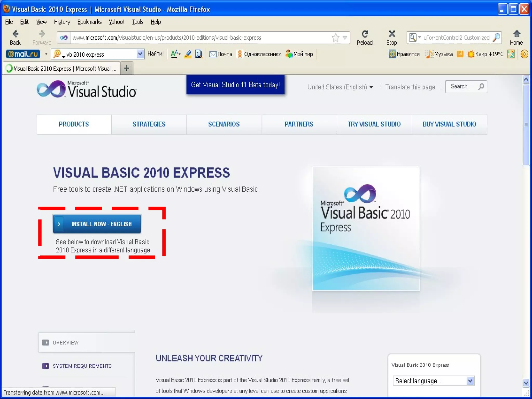Click the Back navigation arrow

pos(15,34)
